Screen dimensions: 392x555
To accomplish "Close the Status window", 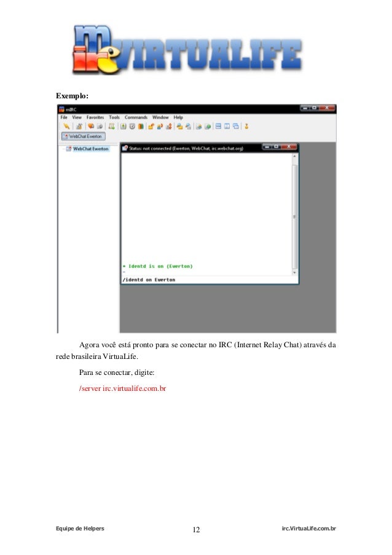I will (x=289, y=146).
